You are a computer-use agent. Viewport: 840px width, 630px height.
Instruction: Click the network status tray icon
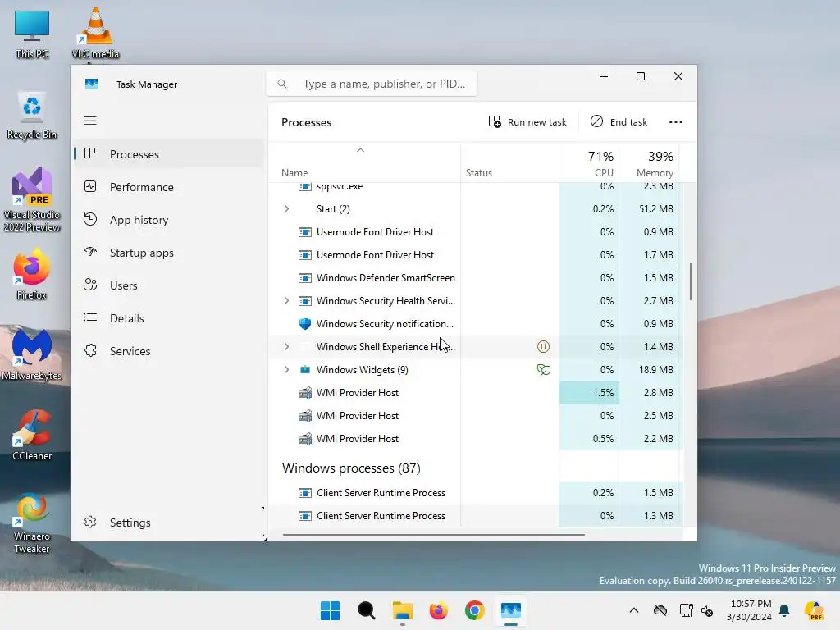pos(685,610)
